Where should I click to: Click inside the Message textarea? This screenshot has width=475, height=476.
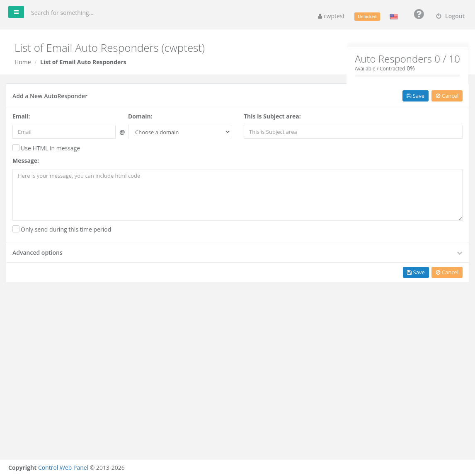[237, 195]
